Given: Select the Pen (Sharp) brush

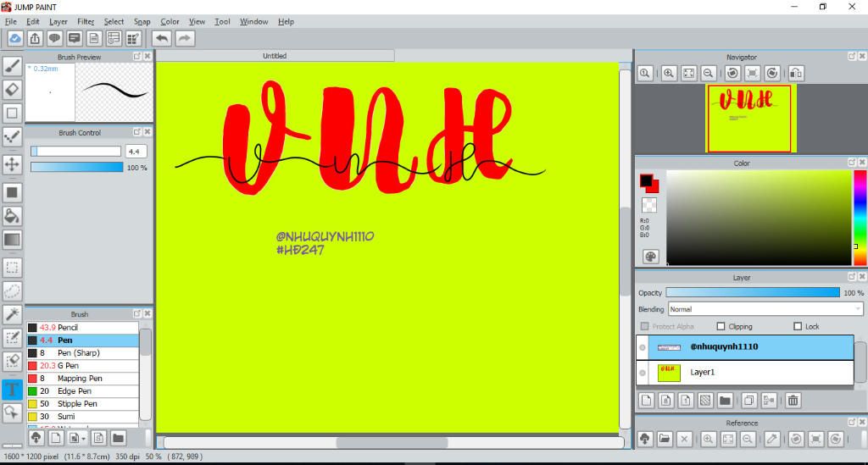Looking at the screenshot, I should pos(82,352).
